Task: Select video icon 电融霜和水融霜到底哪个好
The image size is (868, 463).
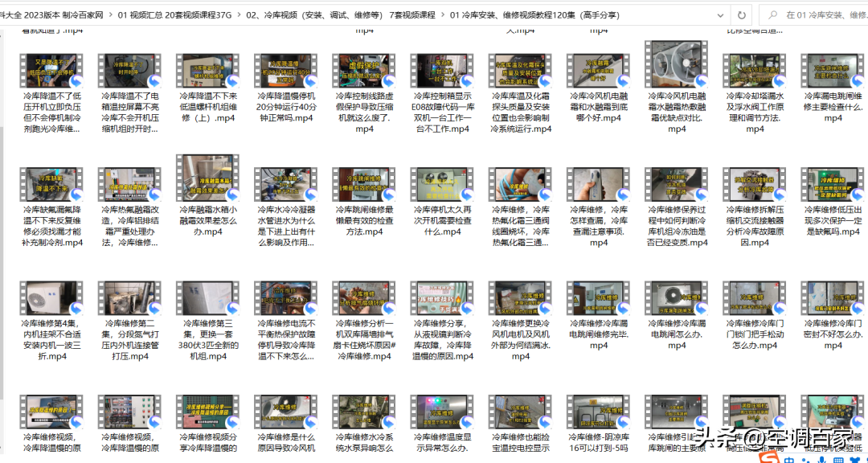Action: point(599,71)
